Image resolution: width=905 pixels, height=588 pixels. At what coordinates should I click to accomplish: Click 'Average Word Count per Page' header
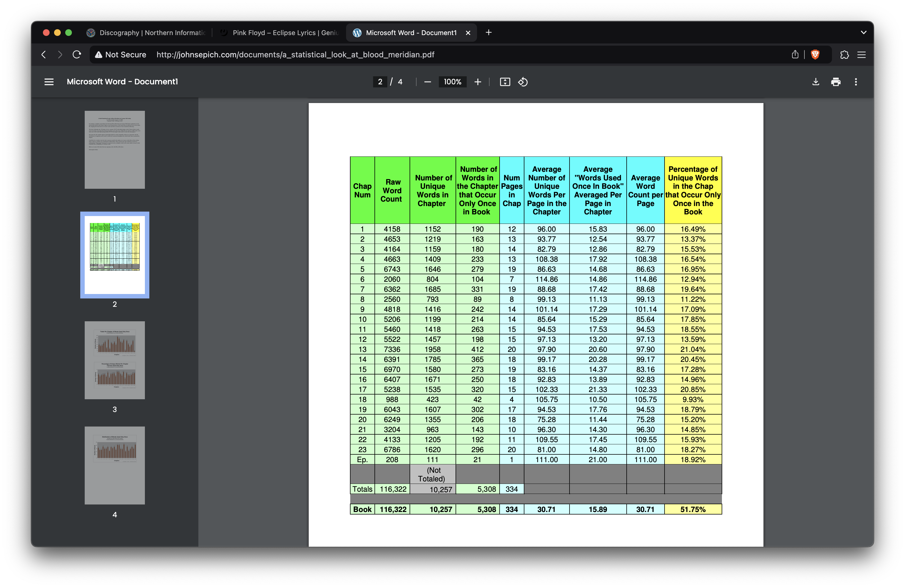point(645,190)
